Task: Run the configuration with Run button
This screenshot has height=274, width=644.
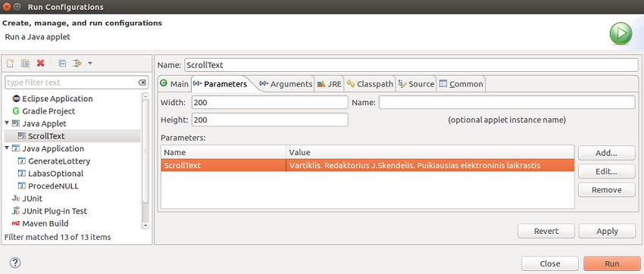Action: pyautogui.click(x=611, y=263)
